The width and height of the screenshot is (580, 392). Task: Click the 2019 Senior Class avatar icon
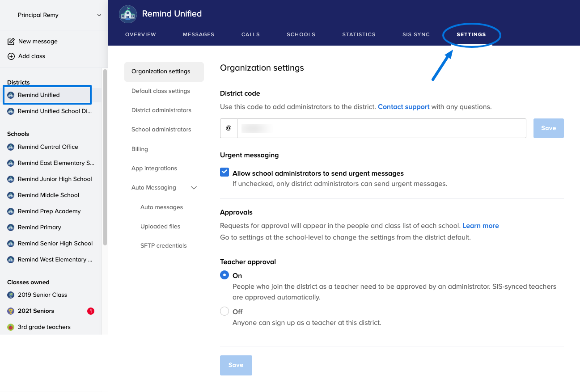tap(11, 295)
